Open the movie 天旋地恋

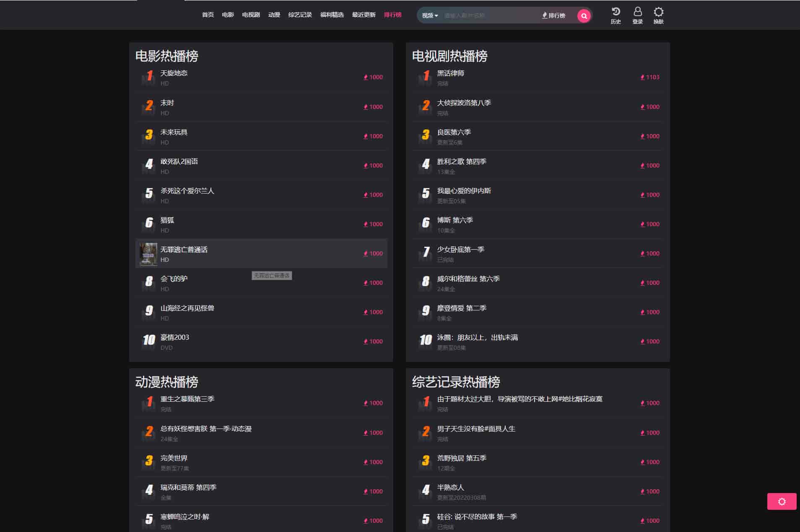click(174, 73)
